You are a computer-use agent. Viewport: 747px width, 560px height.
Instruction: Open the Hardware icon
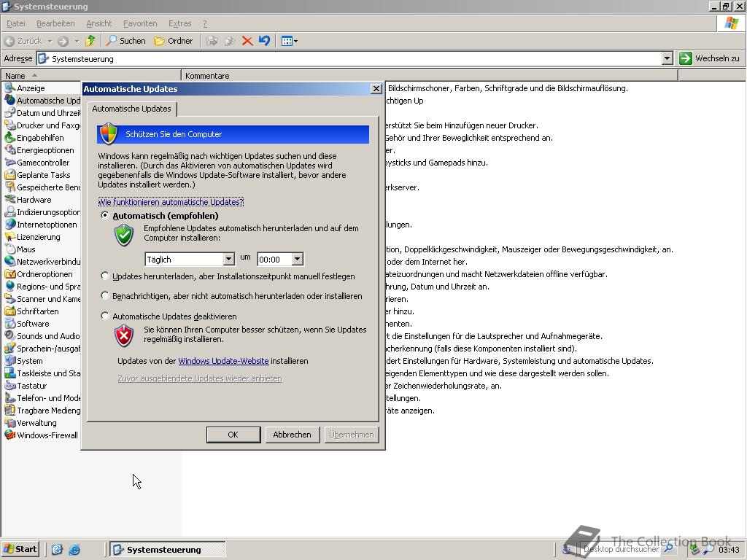click(10, 200)
